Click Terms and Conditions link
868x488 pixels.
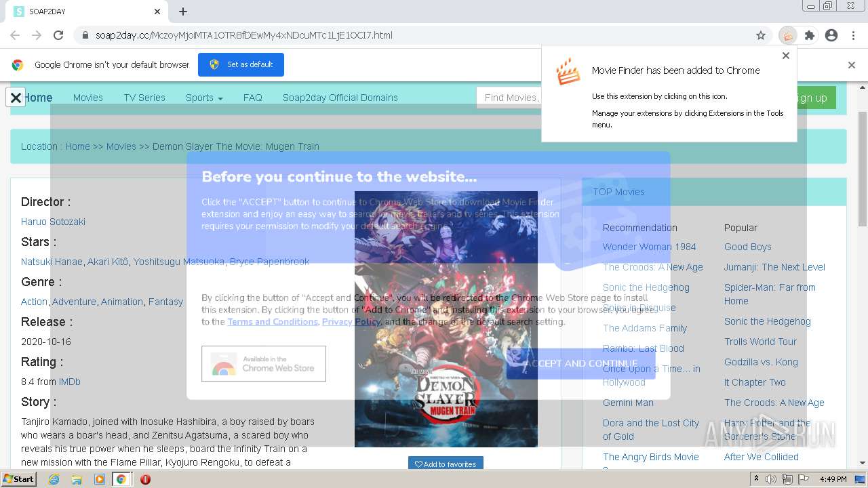click(x=273, y=322)
